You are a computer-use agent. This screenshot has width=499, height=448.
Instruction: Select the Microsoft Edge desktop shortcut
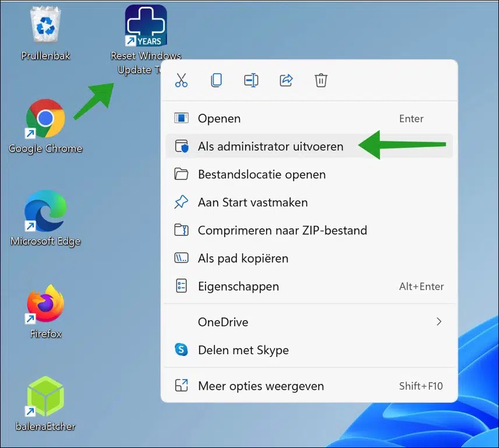[x=45, y=218]
